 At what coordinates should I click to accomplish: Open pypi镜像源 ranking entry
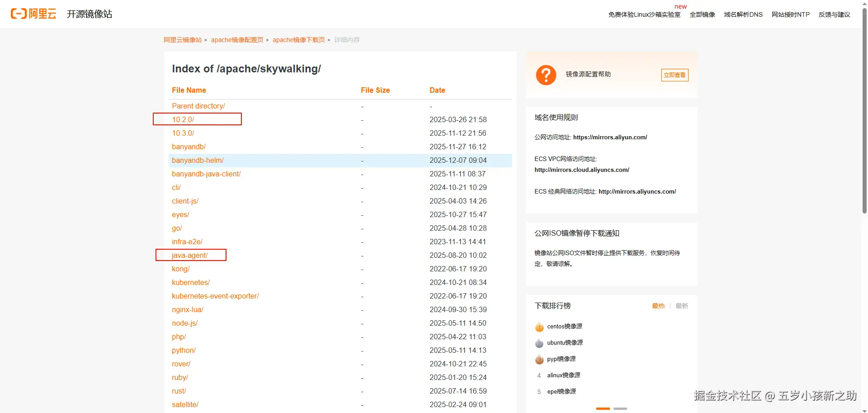click(x=561, y=359)
